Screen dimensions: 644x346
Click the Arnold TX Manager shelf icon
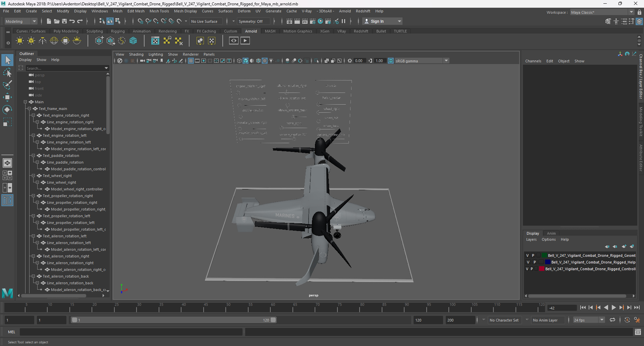pyautogui.click(x=155, y=41)
